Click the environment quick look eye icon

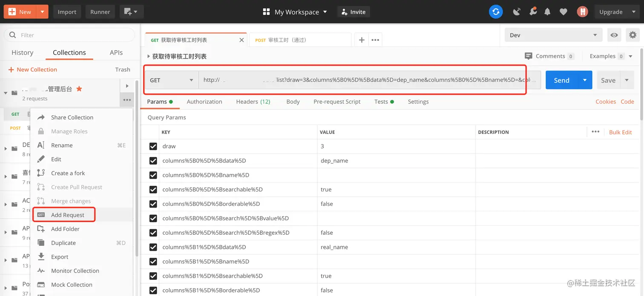[x=614, y=35]
